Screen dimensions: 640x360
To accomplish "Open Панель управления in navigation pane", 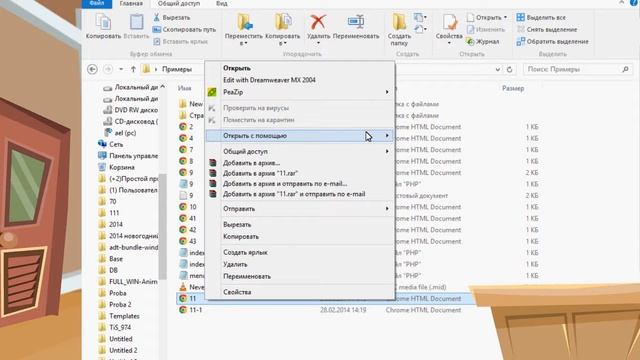I will (x=128, y=156).
